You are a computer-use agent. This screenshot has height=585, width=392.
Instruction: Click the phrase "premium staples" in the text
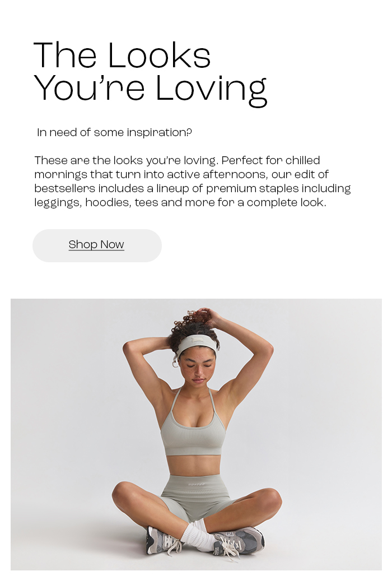252,189
